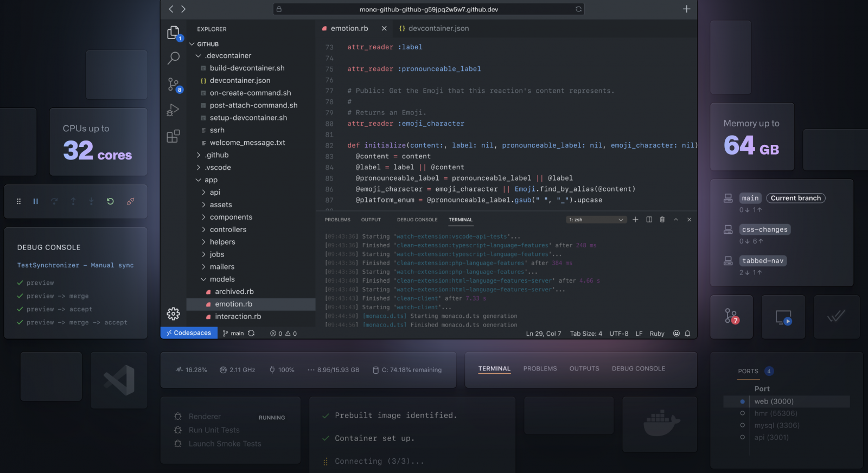Image resolution: width=868 pixels, height=473 pixels.
Task: Click the Codespaces remote button
Action: pyautogui.click(x=189, y=333)
